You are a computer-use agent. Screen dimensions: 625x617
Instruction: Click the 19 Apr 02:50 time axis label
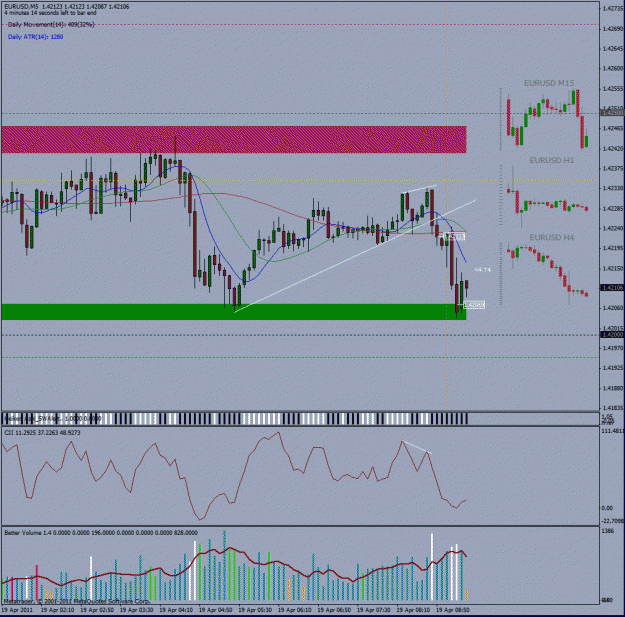point(97,610)
